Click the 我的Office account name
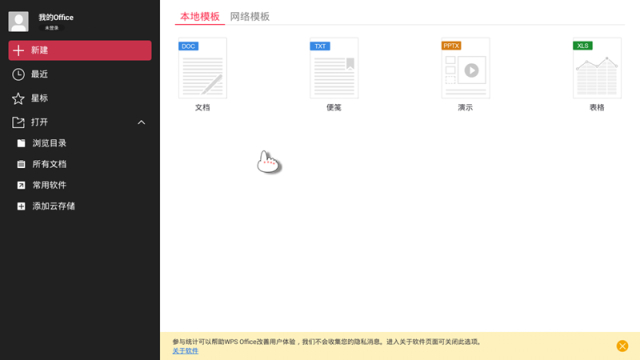Screen dimensions: 640x360 56,18
